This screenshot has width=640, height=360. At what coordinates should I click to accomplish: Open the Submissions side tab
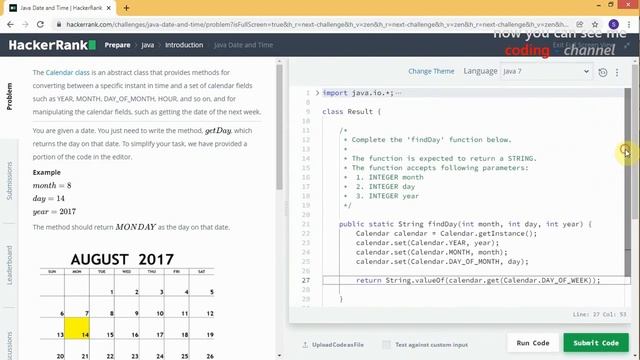9,181
